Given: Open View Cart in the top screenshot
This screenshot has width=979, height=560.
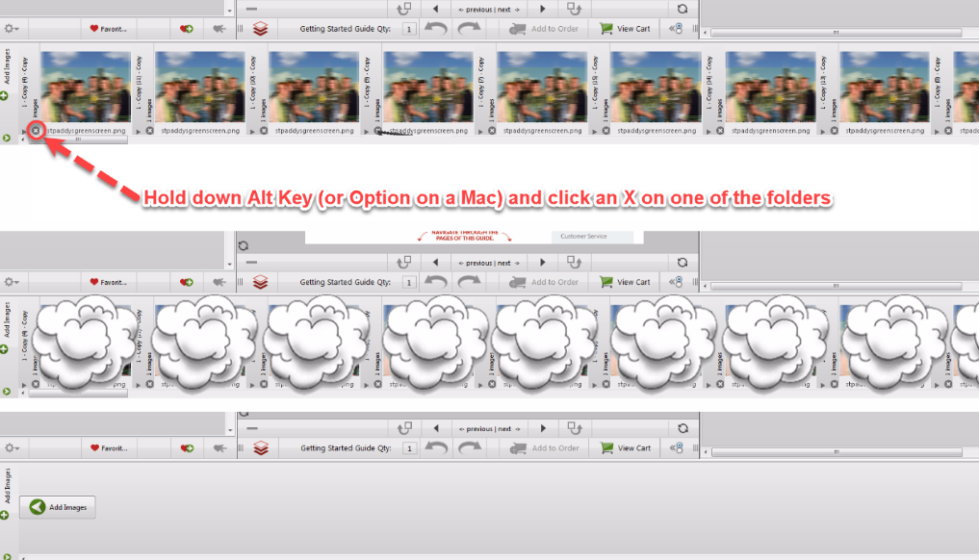Looking at the screenshot, I should click(x=625, y=29).
